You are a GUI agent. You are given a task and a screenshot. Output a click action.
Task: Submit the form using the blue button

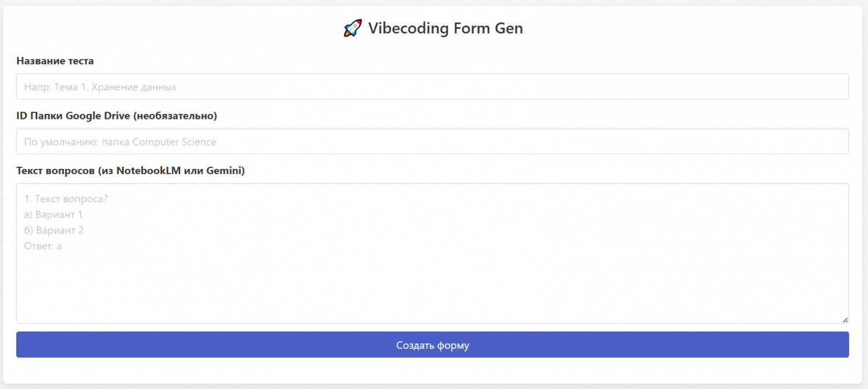(433, 345)
